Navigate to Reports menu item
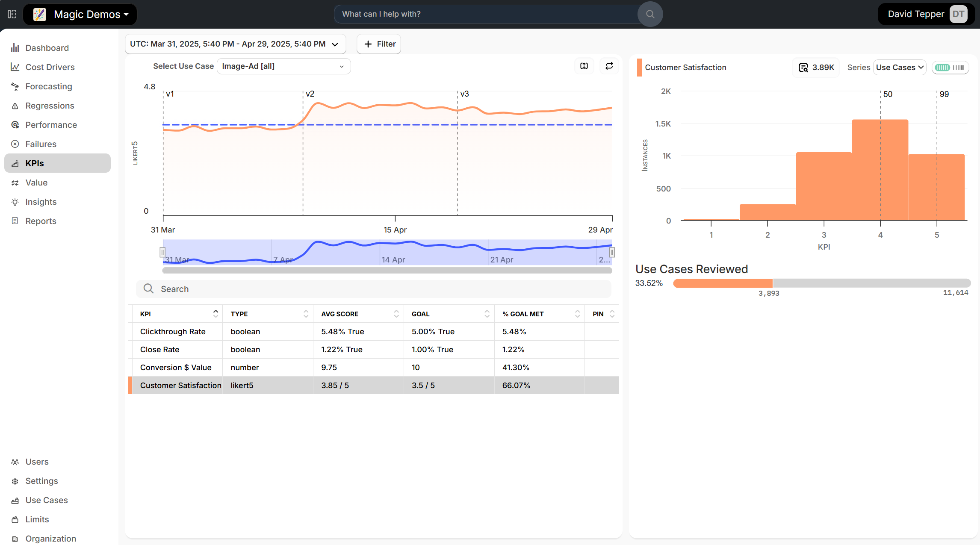 click(41, 221)
